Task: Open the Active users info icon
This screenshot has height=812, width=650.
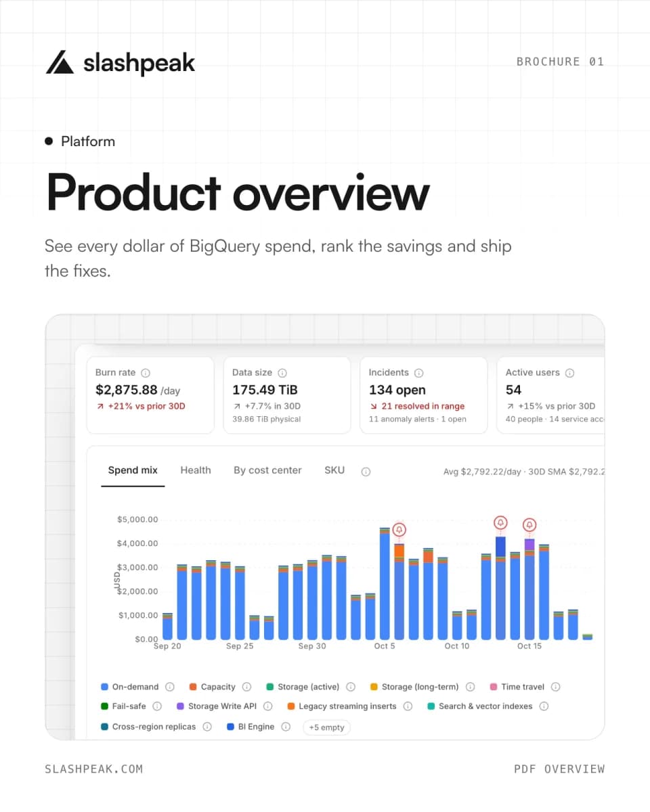Action: point(570,373)
